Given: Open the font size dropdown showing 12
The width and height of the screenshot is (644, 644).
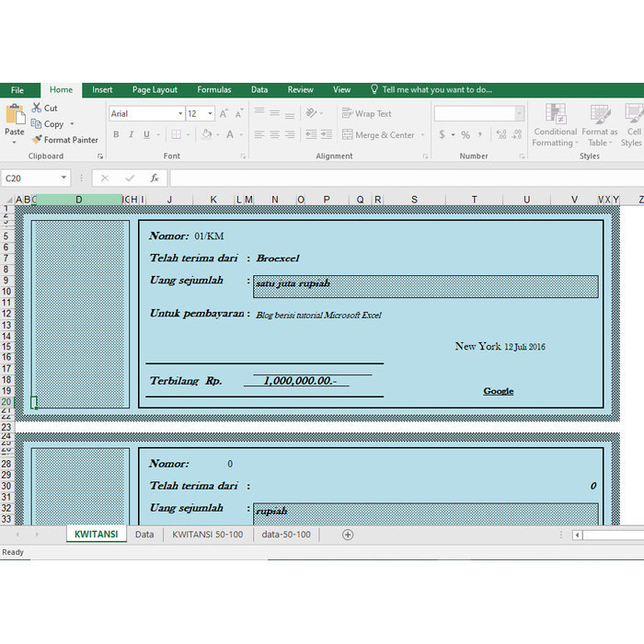Looking at the screenshot, I should [211, 114].
